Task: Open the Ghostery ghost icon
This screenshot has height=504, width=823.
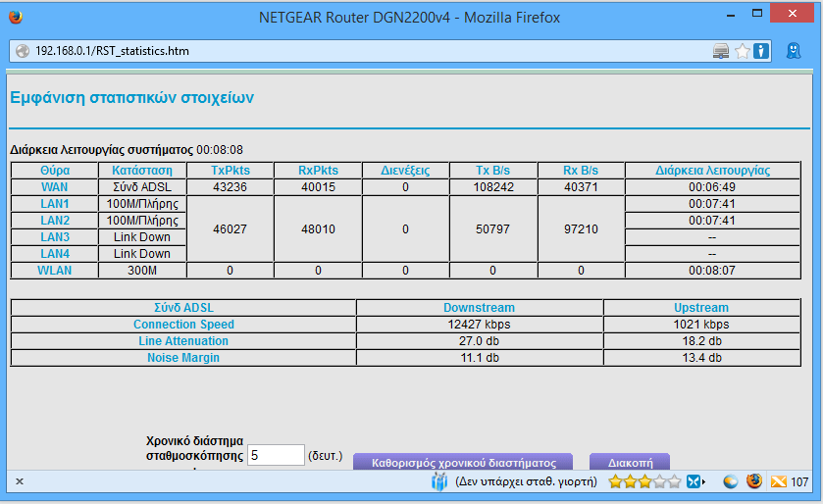Action: (794, 51)
